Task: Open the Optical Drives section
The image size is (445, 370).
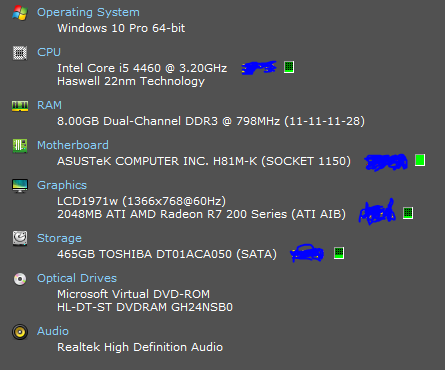Action: [x=77, y=278]
